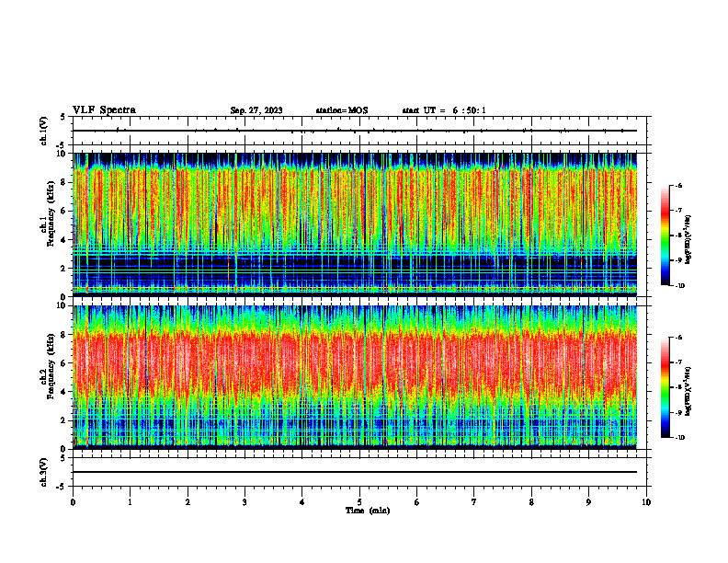
Task: Click the '-5' tick on ch.3(V) axis
Action: pos(62,487)
